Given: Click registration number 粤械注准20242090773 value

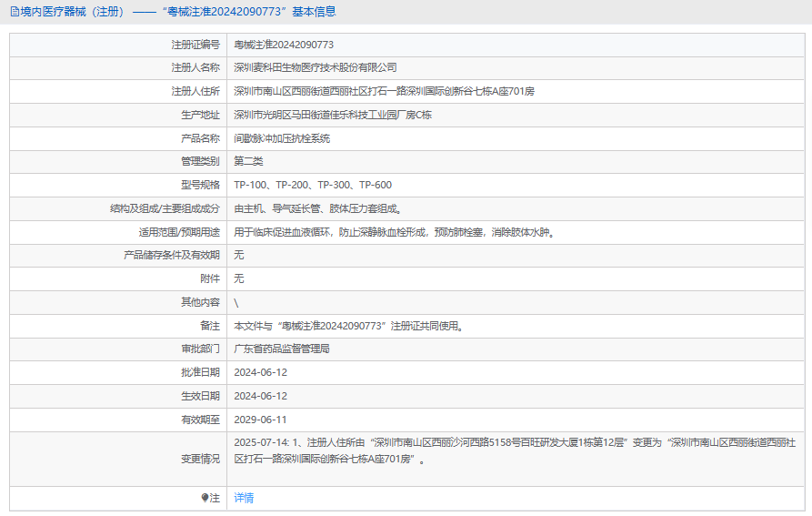Looking at the screenshot, I should [284, 46].
